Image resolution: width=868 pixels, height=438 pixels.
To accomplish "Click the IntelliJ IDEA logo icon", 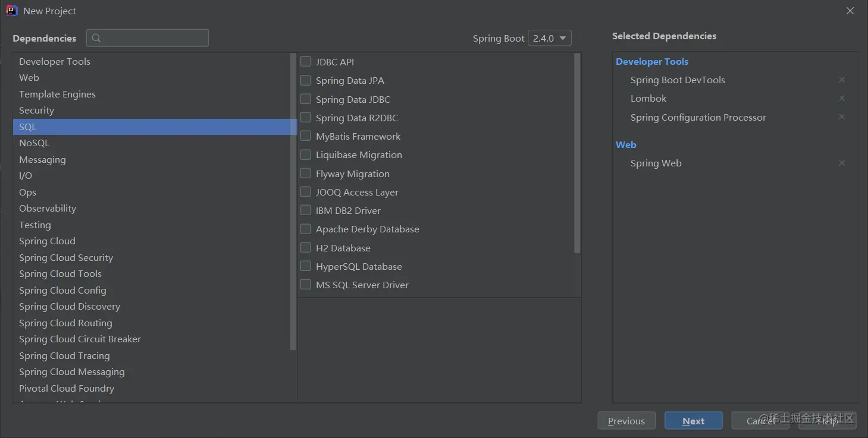I will coord(12,11).
